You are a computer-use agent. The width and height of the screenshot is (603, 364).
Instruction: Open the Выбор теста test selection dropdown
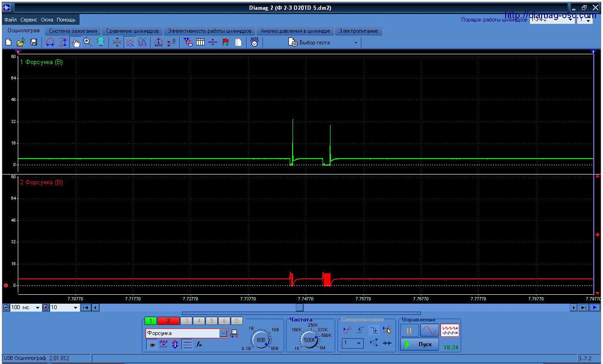(x=324, y=43)
